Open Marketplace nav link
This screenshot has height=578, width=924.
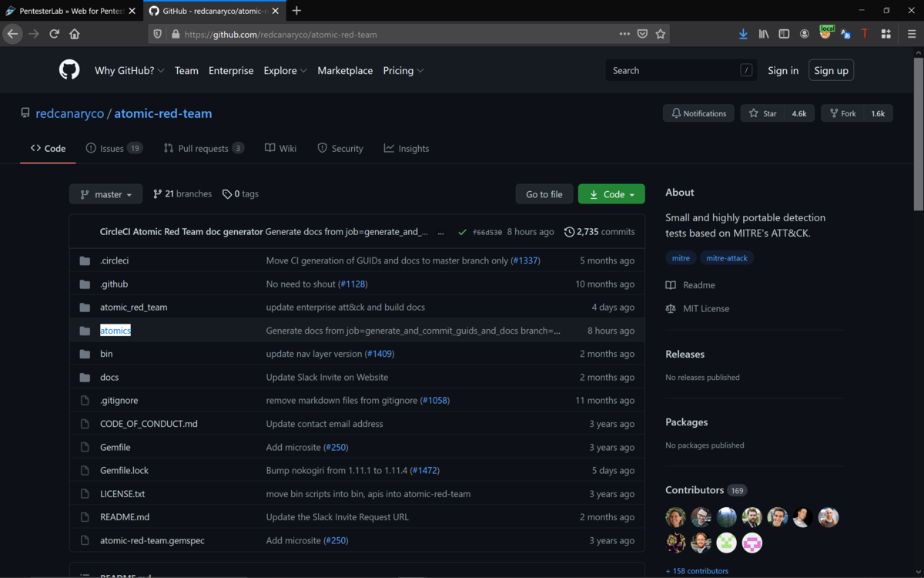(x=345, y=70)
